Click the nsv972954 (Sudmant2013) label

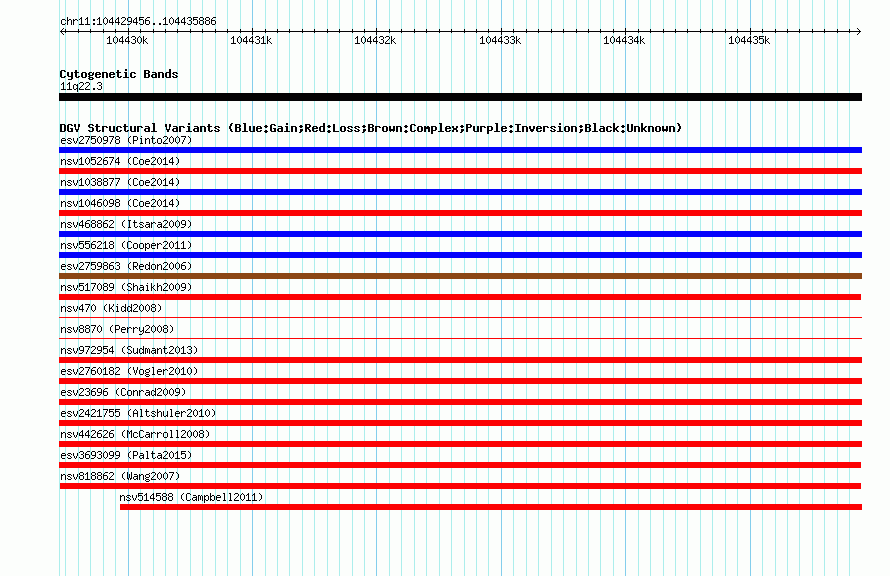tap(129, 350)
